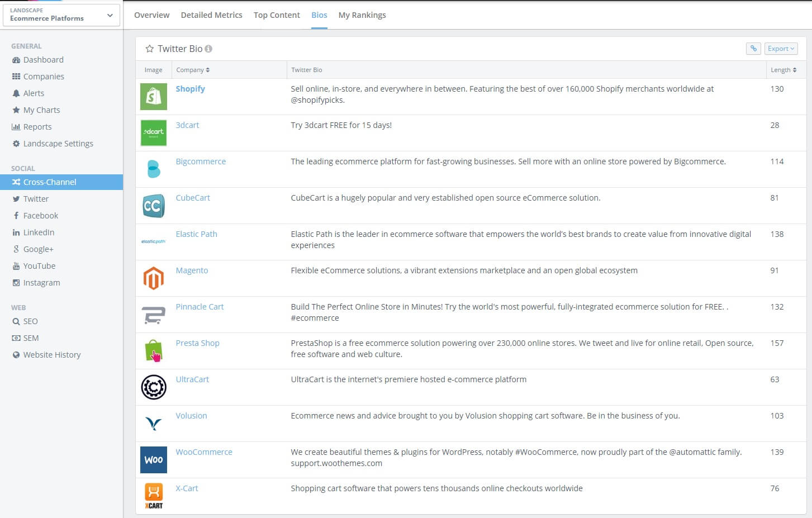This screenshot has width=812, height=518.
Task: Open the Bigcommerce company link
Action: tap(201, 161)
